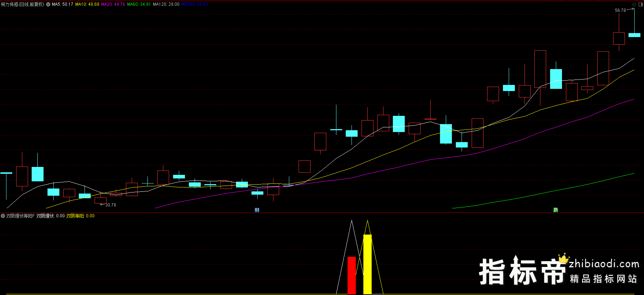Image resolution: width=644 pixels, height=295 pixels.
Task: Click the 双阴埋伏: 0.00 value label
Action: point(50,216)
